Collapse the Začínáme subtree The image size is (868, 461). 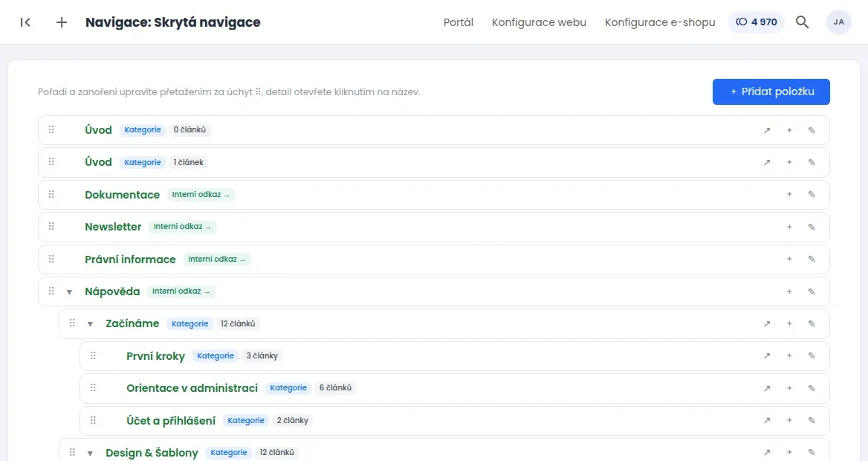coord(90,324)
